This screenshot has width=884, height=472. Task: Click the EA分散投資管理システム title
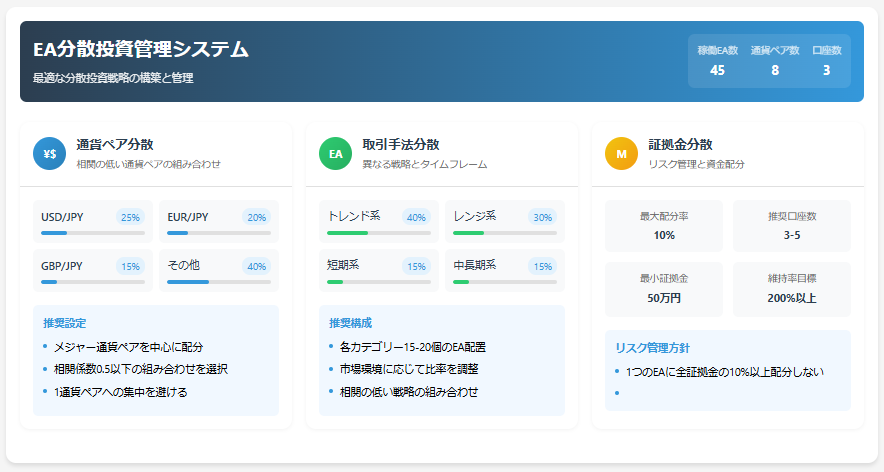click(141, 50)
